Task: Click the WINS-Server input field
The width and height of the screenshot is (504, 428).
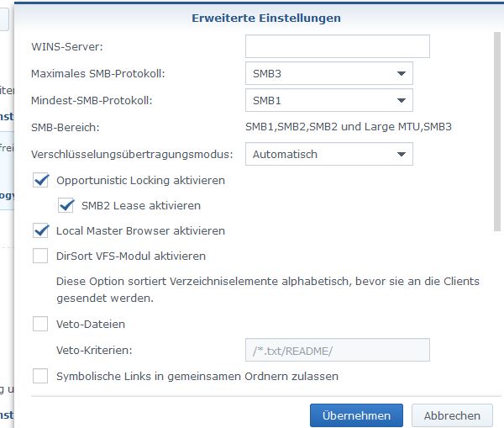Action: [x=337, y=46]
